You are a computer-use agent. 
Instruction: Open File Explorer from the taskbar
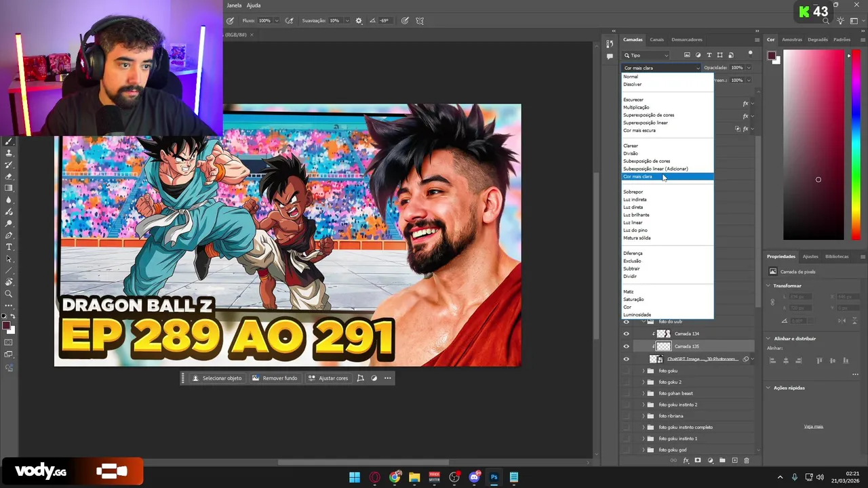(x=414, y=477)
